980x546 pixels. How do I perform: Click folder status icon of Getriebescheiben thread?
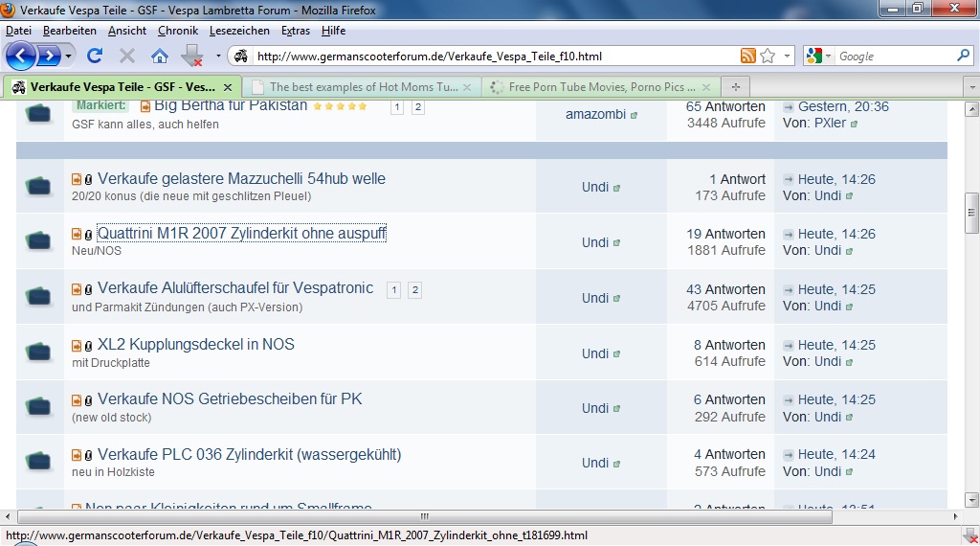coord(38,406)
